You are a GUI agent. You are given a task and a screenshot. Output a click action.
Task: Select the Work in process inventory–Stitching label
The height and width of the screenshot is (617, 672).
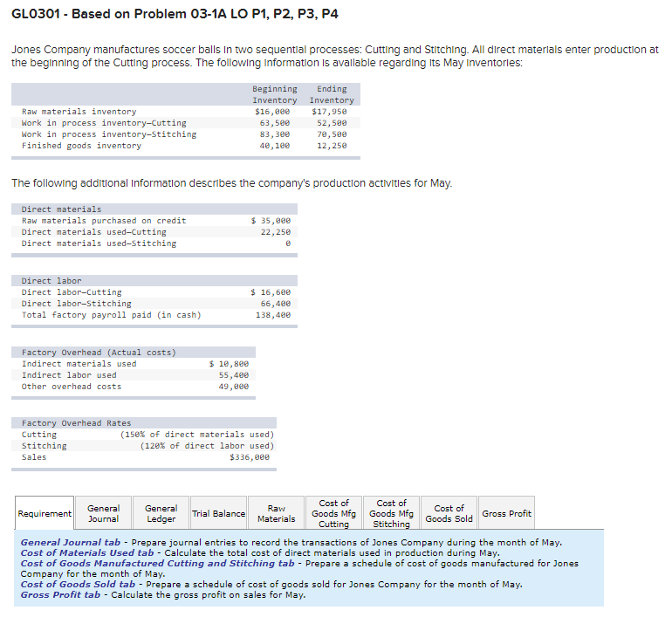[109, 134]
